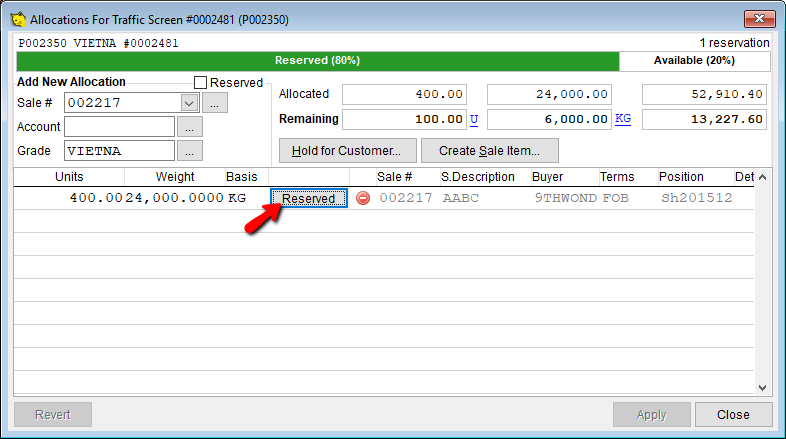The image size is (786, 439).
Task: Click the Close button at bottom
Action: coord(733,414)
